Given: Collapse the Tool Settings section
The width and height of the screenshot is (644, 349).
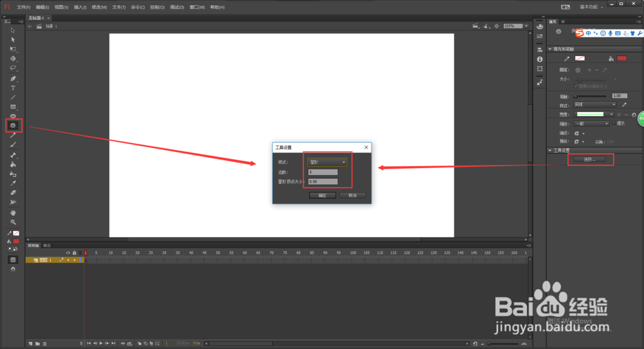Looking at the screenshot, I should coord(550,150).
